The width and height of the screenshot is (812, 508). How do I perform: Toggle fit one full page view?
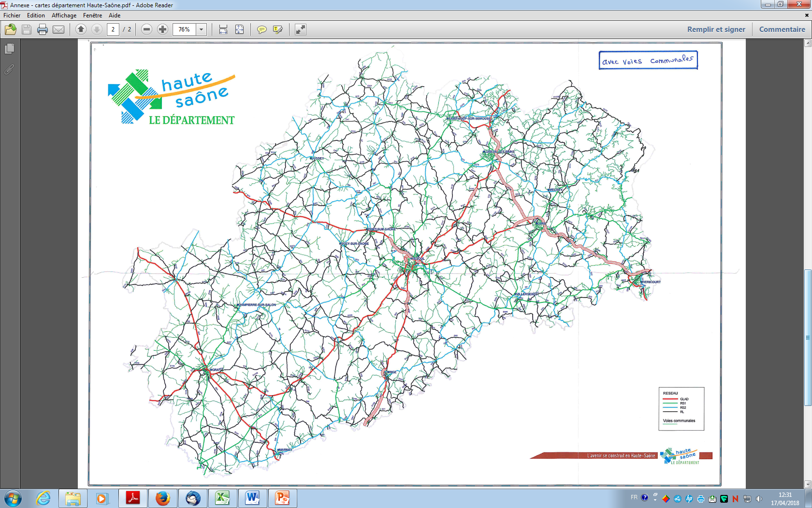click(x=239, y=30)
